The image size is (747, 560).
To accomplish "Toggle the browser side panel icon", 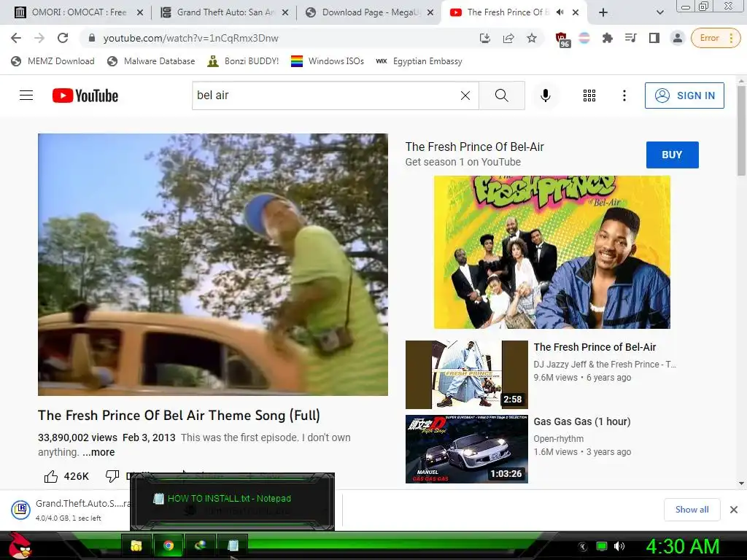I will coord(654,38).
